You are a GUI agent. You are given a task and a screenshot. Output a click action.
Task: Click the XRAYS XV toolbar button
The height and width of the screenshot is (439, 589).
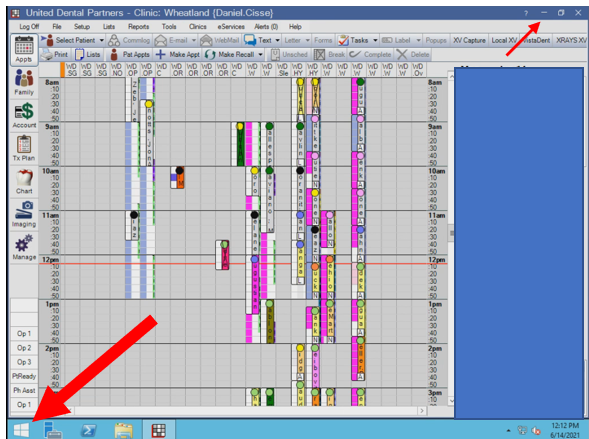click(571, 40)
